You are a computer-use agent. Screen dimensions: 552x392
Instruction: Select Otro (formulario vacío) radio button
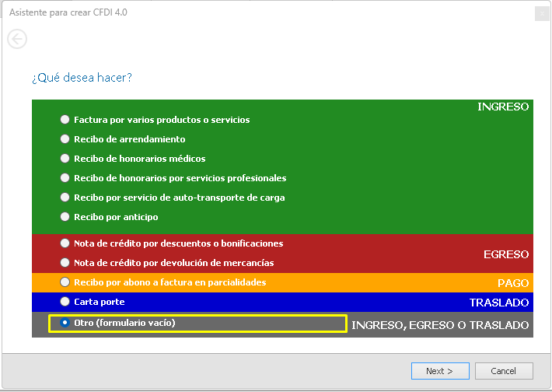65,323
